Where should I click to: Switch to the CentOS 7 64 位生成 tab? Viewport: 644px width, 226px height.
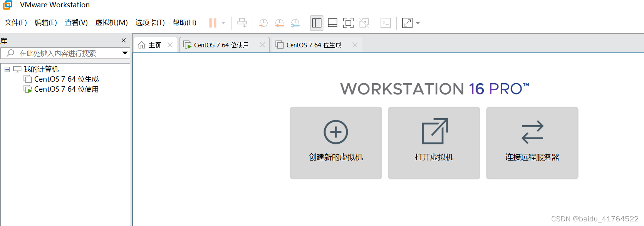pos(314,45)
